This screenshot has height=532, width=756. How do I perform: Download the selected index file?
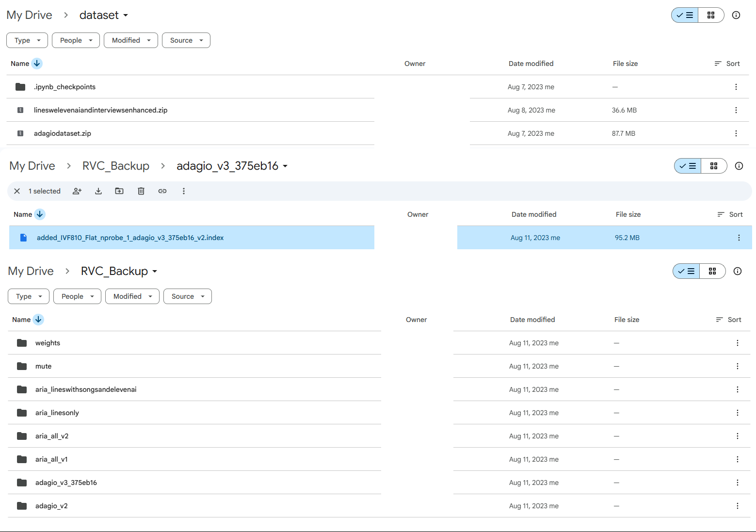click(98, 191)
